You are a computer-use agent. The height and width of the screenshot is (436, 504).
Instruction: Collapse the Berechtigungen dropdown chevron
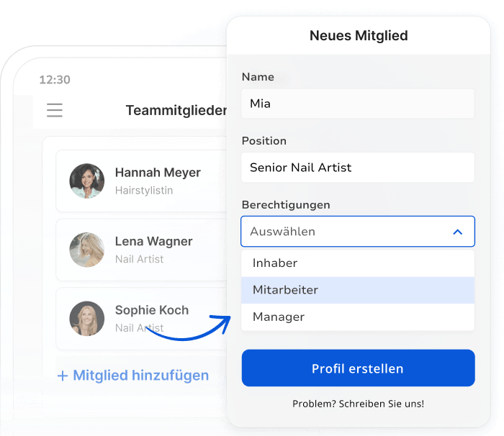pos(457,232)
